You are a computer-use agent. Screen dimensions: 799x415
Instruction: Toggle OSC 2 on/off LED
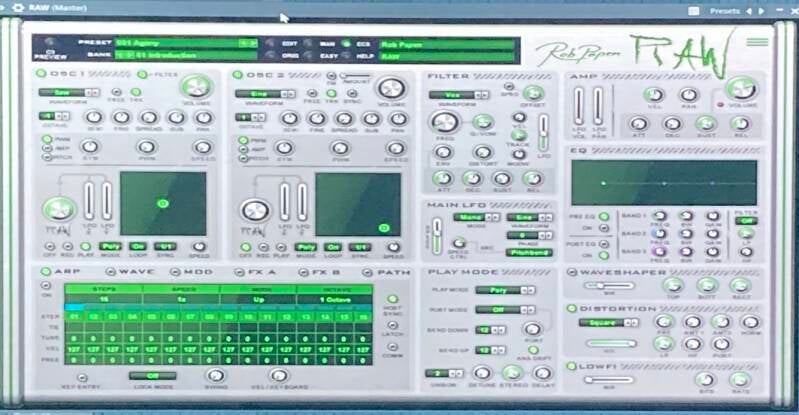pos(237,75)
